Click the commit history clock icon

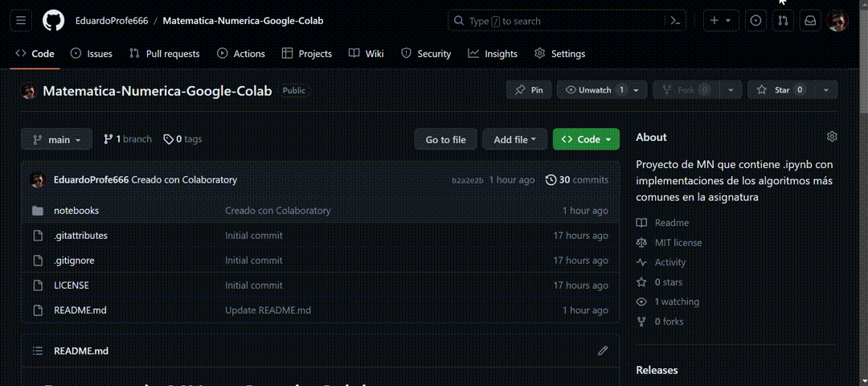click(x=551, y=180)
